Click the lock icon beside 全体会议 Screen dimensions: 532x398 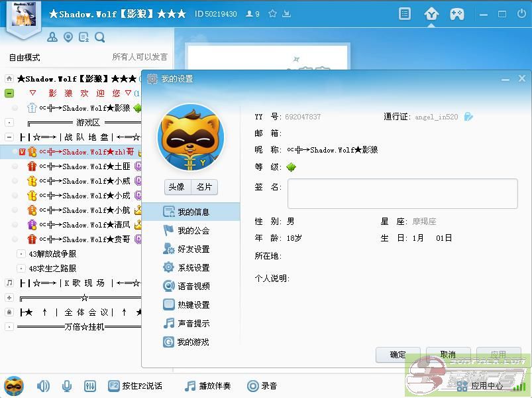tap(9, 312)
